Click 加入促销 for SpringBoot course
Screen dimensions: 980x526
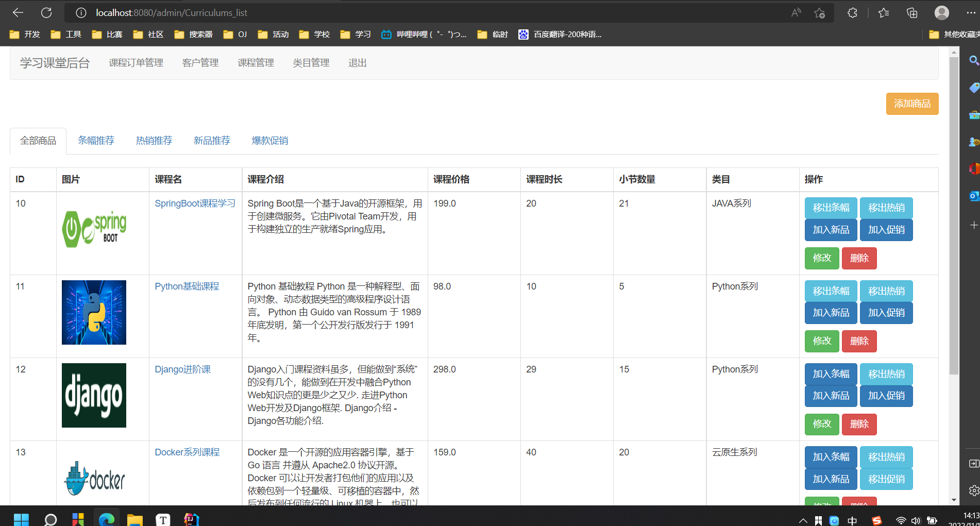[886, 230]
